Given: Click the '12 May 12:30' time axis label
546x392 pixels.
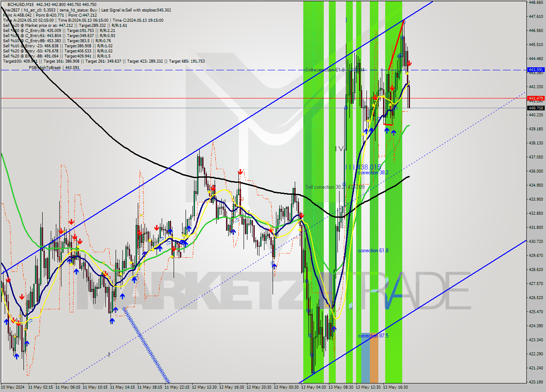Looking at the screenshot, I should (x=204, y=387).
